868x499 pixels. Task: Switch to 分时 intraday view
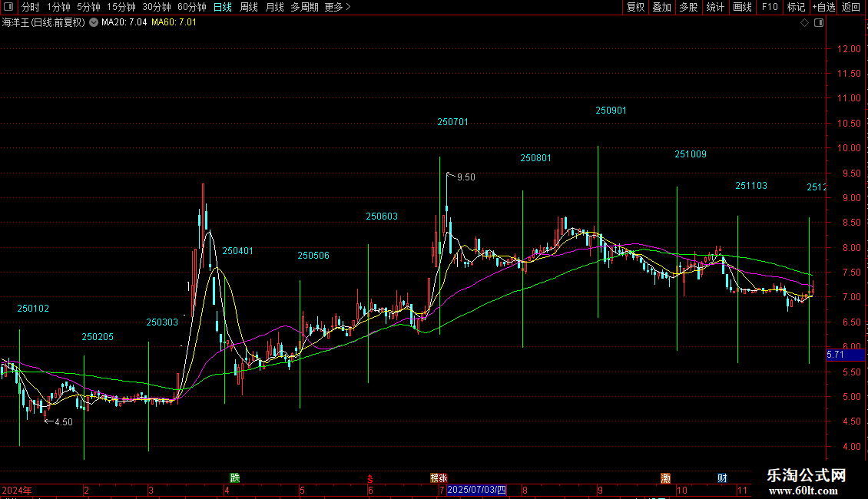[31, 7]
